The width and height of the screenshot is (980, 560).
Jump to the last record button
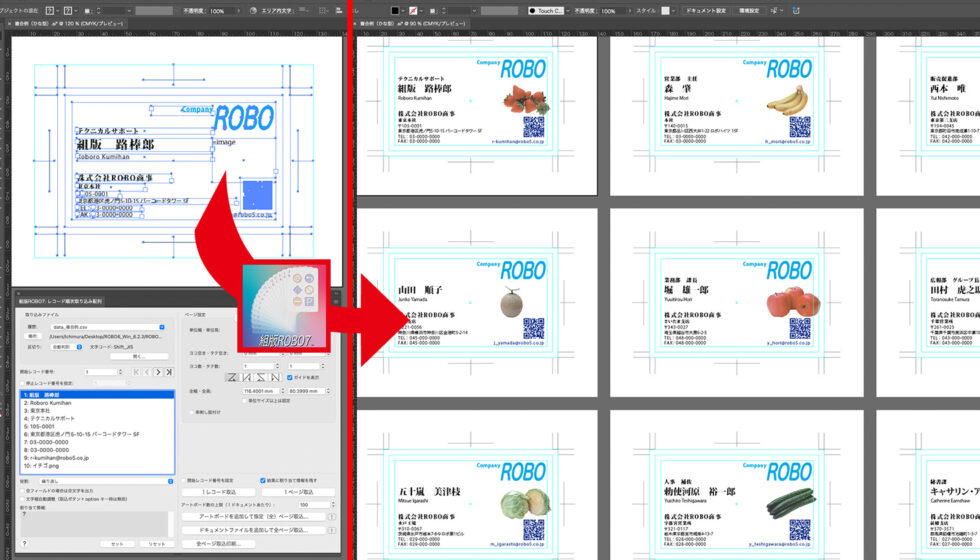pos(170,372)
